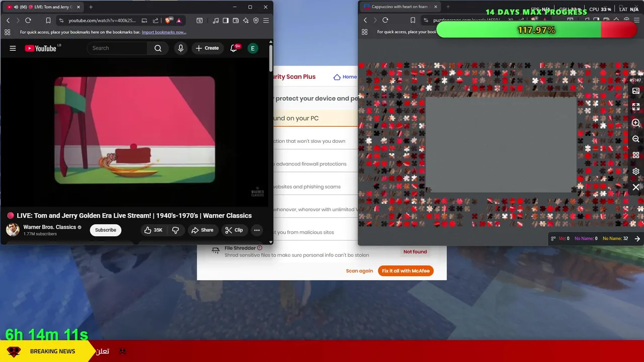Focus the YouTube Search input field
This screenshot has height=362, width=644.
pos(117,48)
